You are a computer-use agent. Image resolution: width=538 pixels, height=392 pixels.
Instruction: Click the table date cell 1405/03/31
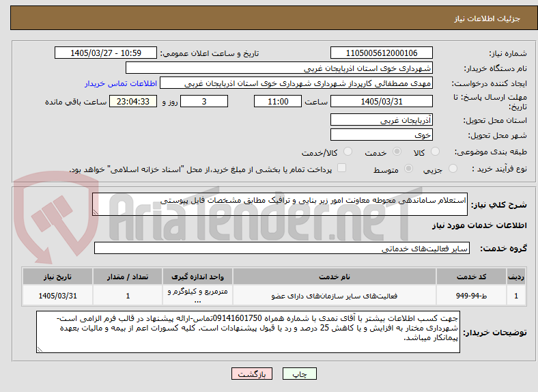(x=57, y=296)
